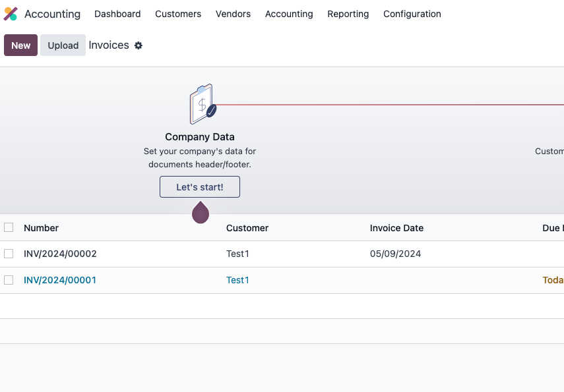Open invoice INV/2024/00001
The width and height of the screenshot is (564, 392).
click(60, 280)
